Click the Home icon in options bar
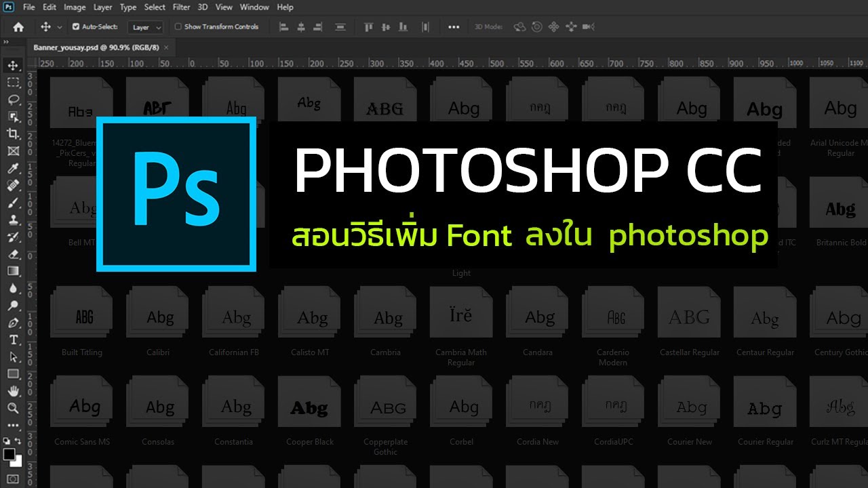 click(18, 27)
